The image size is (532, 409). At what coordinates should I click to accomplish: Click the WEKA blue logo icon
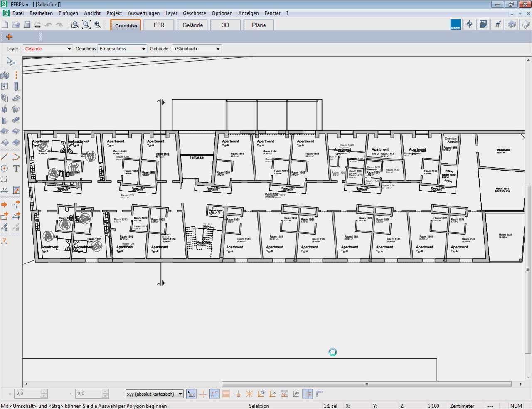point(456,25)
